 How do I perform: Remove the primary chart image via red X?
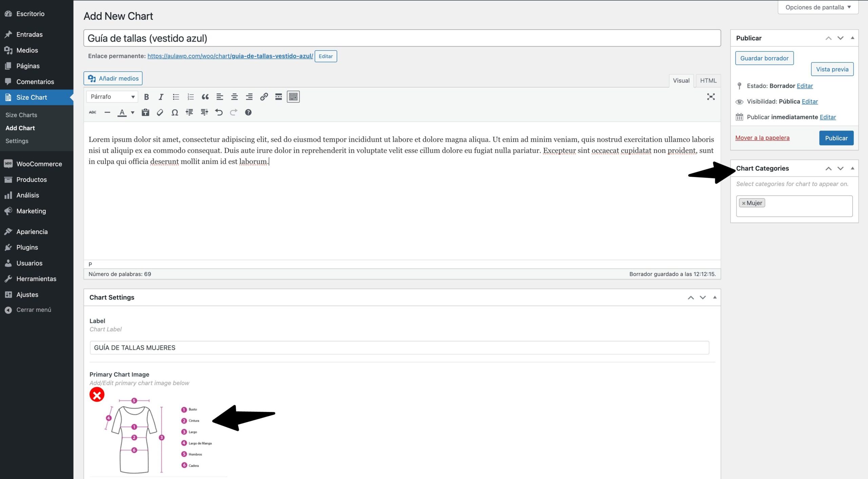(97, 395)
